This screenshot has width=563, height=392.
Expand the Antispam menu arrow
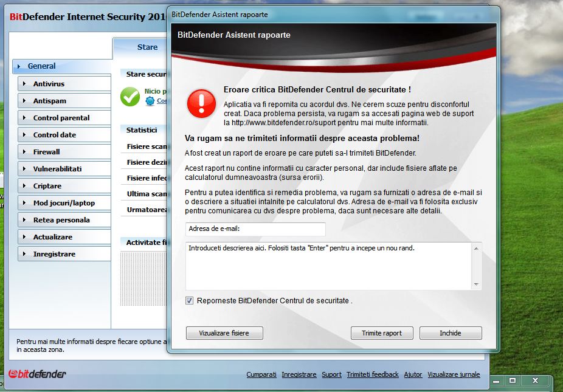[x=24, y=100]
